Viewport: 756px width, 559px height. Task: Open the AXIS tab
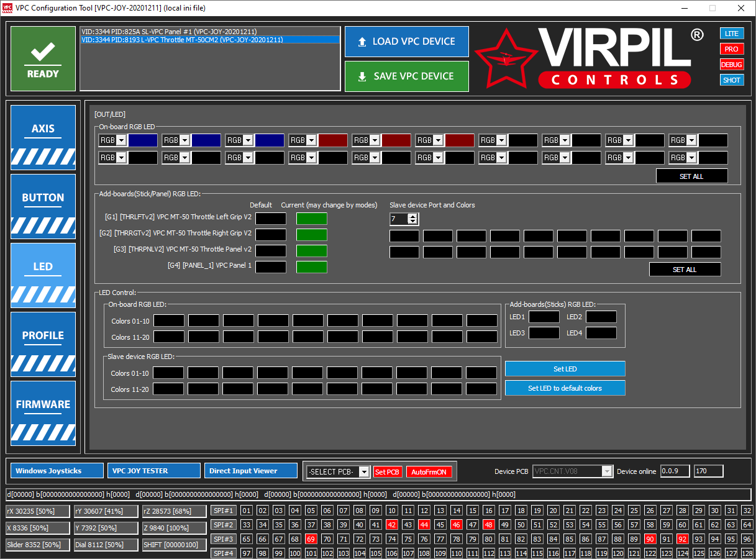pyautogui.click(x=43, y=137)
